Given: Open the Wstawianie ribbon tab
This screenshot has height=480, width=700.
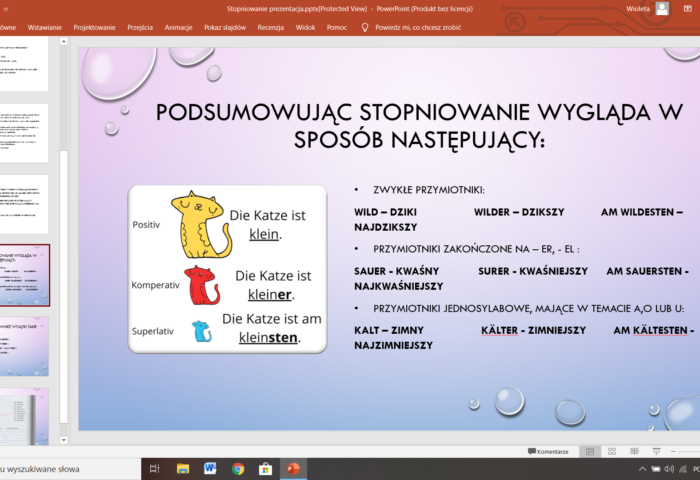Looking at the screenshot, I should (x=44, y=27).
